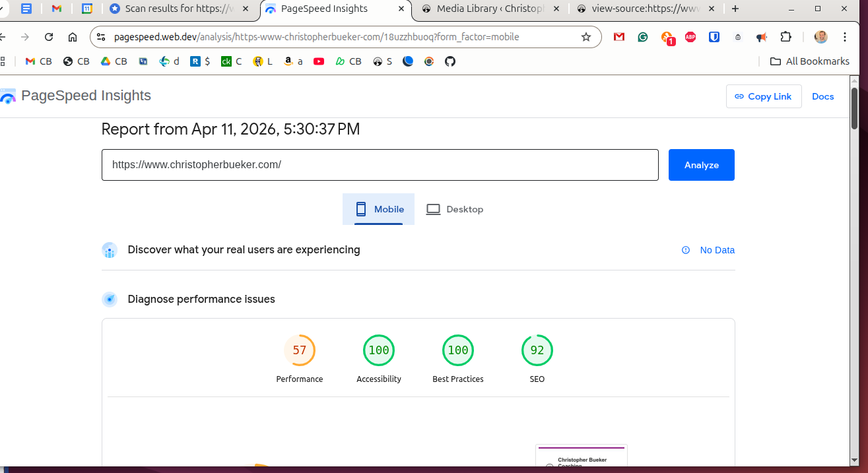868x473 pixels.
Task: Click the "Diagnose performance issues" heading
Action: pyautogui.click(x=201, y=300)
